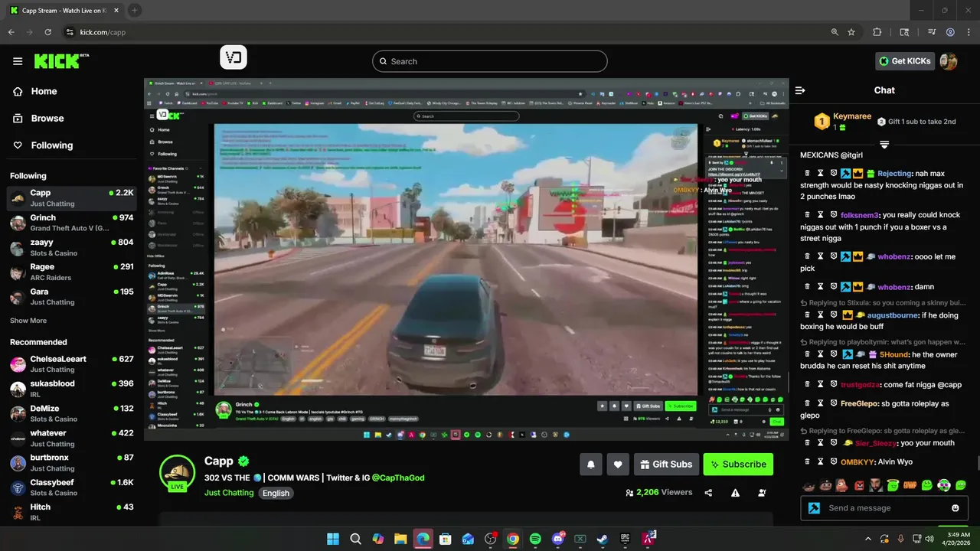The image size is (980, 551).
Task: Open Steam from the taskbar
Action: click(x=603, y=539)
